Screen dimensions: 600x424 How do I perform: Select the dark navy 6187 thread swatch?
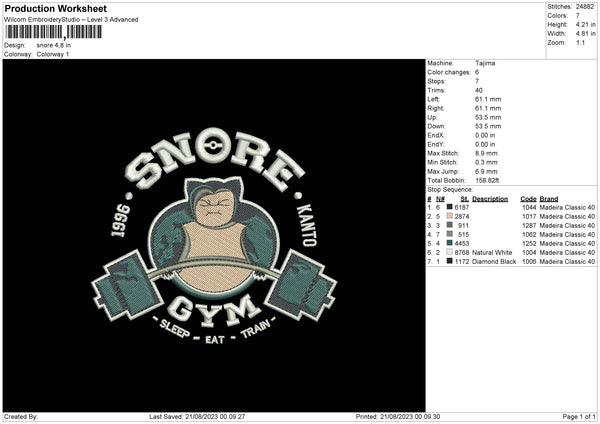tap(450, 207)
